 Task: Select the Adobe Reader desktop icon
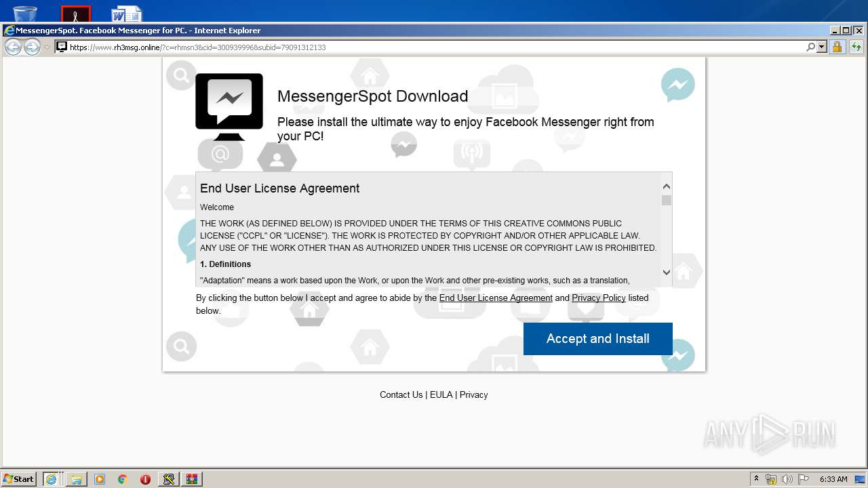point(75,13)
